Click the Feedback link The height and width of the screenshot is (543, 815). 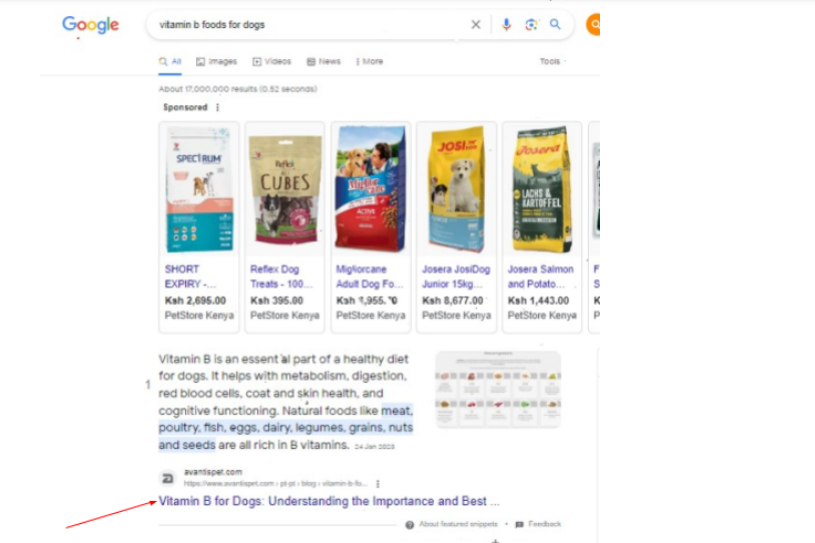(544, 524)
